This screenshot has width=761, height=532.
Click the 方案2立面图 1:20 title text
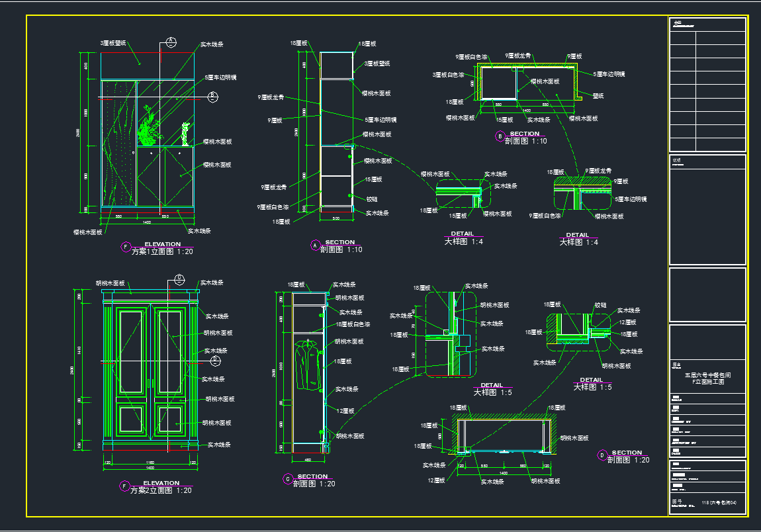click(161, 490)
